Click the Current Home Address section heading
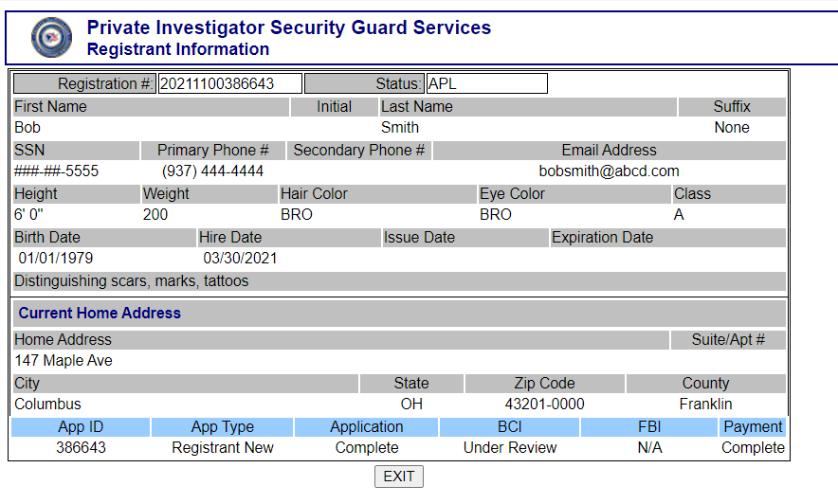Viewport: 838px width, 504px height. 100,313
